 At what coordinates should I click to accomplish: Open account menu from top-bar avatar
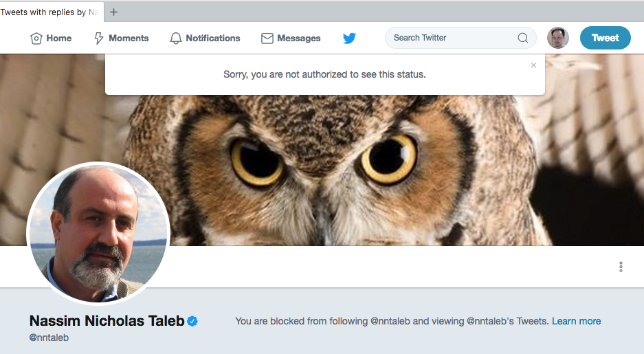(x=557, y=38)
